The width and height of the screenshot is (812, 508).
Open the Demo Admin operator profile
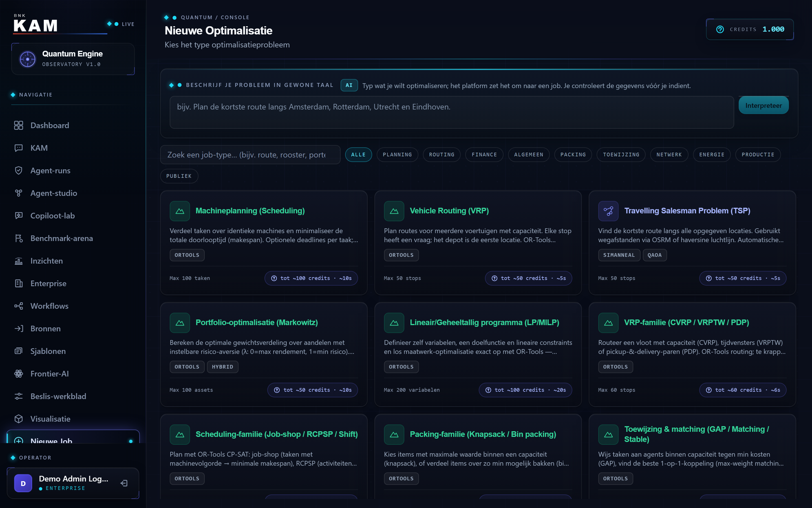click(73, 483)
